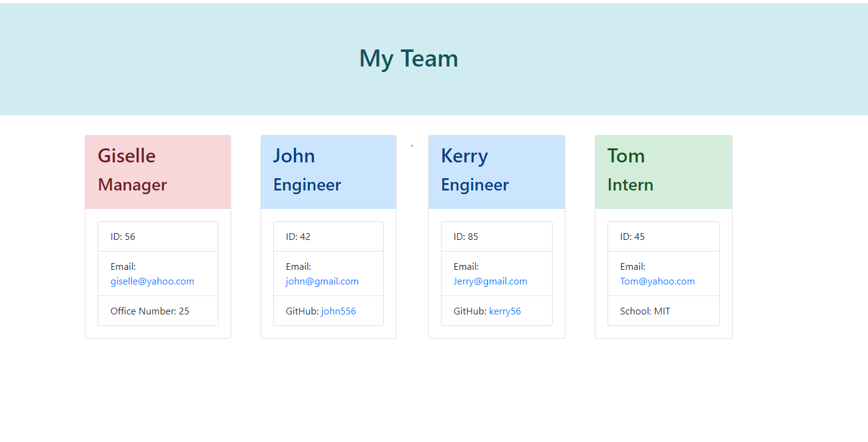Open Tom@yahoo.com email link
Viewport: 868px width, 442px height.
coord(658,281)
